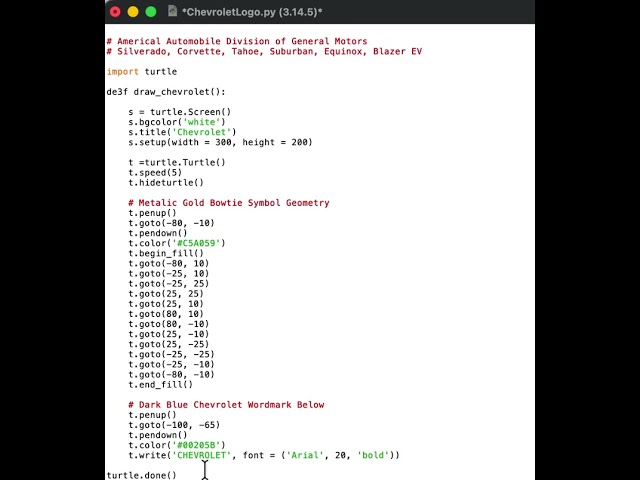Viewport: 640px width, 480px height.
Task: Click the 't.goto(-25, -10)' line
Action: pyautogui.click(x=171, y=364)
